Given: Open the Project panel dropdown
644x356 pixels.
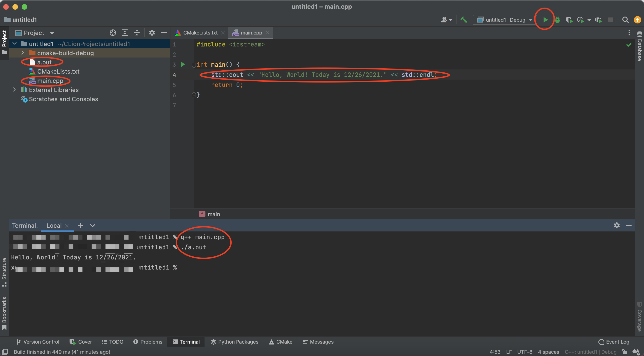Looking at the screenshot, I should 52,32.
